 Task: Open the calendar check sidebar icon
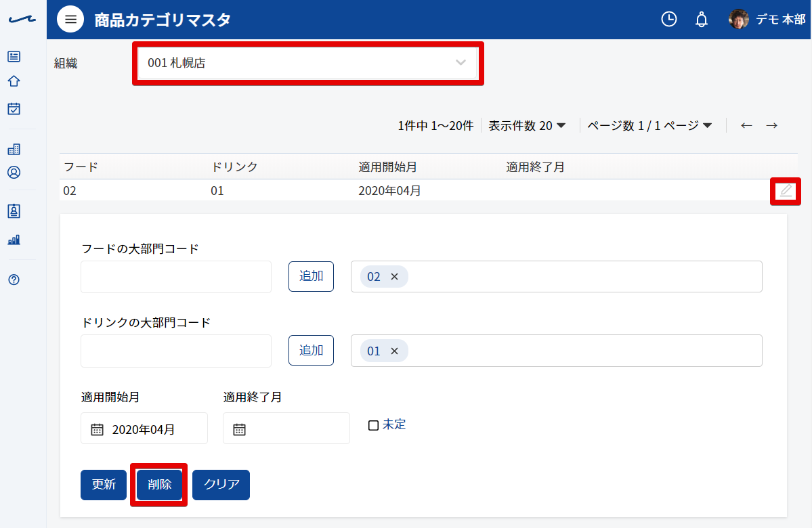click(x=14, y=109)
